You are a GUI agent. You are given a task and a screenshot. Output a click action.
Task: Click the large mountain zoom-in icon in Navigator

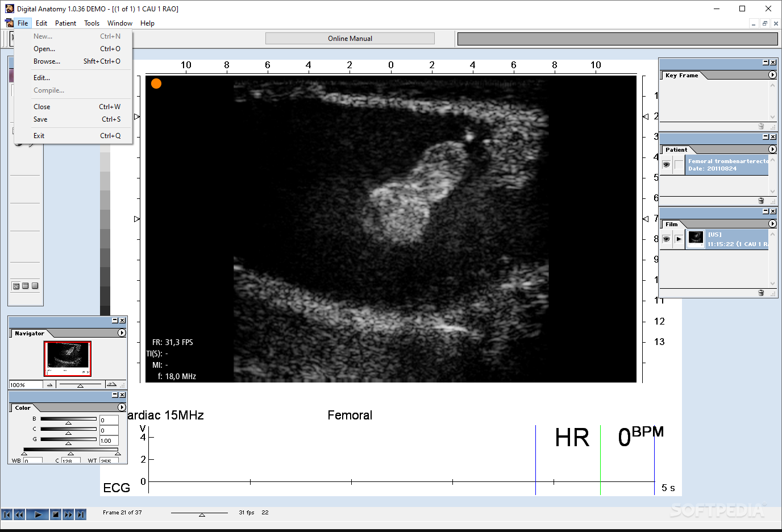click(111, 385)
